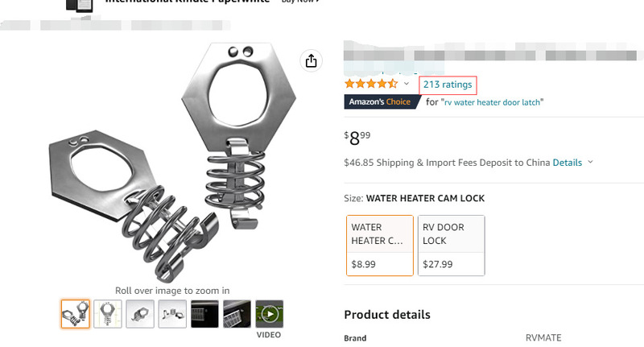The image size is (644, 347).
Task: Select the WATER HEATER CAM LOCK size option
Action: [x=379, y=245]
